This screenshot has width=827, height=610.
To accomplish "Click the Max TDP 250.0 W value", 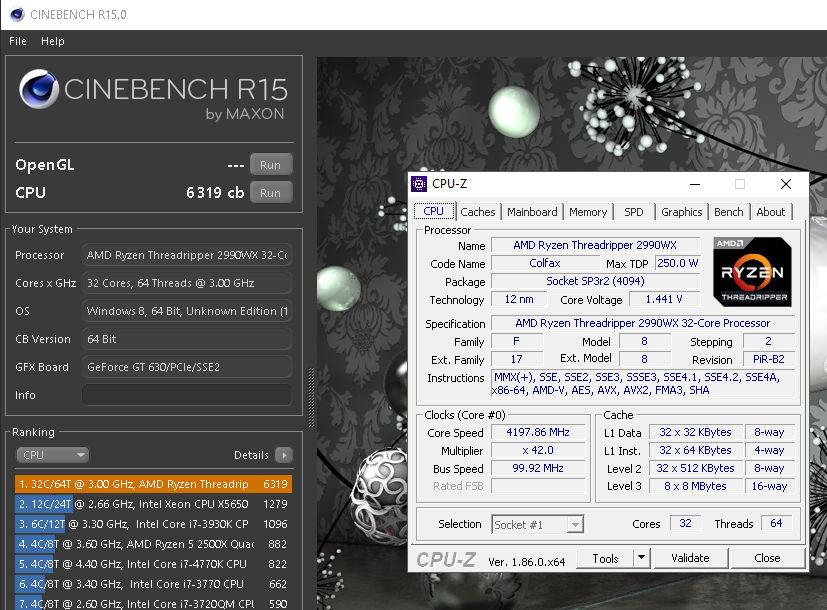I will pyautogui.click(x=678, y=263).
